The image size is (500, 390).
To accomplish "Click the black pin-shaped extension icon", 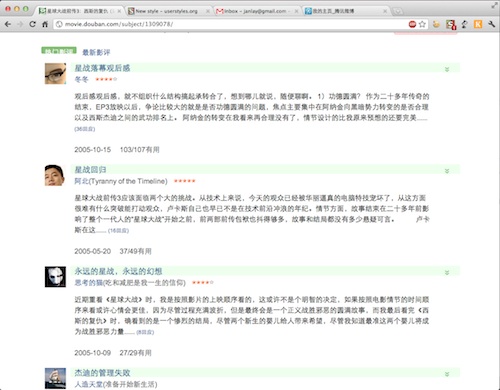I will click(x=464, y=24).
